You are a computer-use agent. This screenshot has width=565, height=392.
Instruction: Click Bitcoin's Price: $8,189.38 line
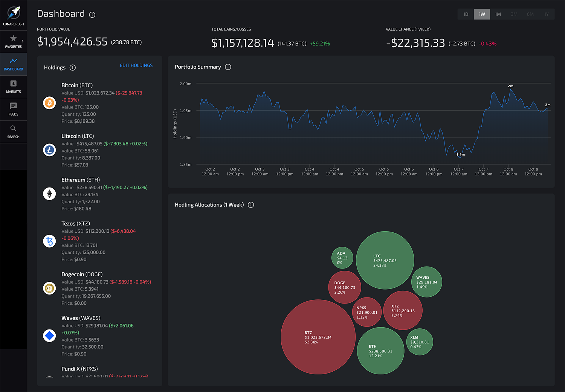tap(78, 121)
